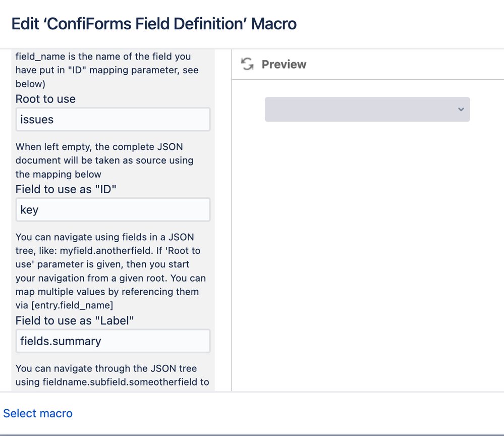Image resolution: width=504 pixels, height=436 pixels.
Task: Click the 'Field to use as ID' input with key
Action: pyautogui.click(x=113, y=209)
